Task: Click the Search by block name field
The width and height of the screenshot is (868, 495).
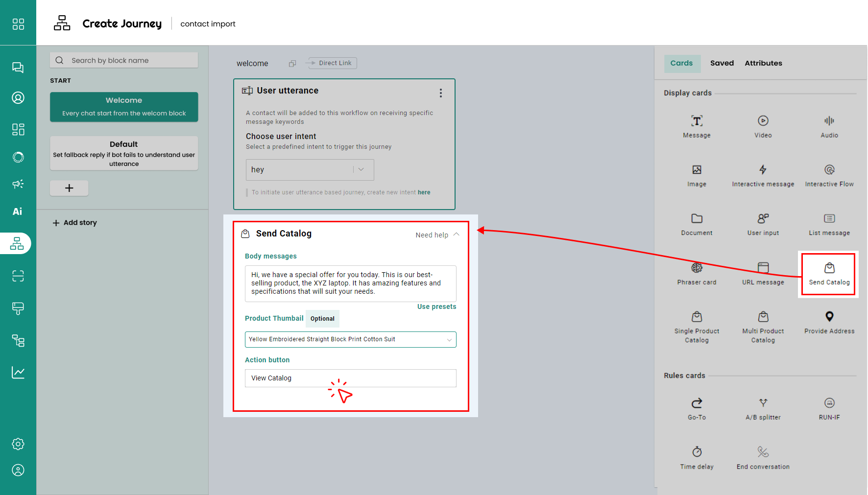Action: 124,60
